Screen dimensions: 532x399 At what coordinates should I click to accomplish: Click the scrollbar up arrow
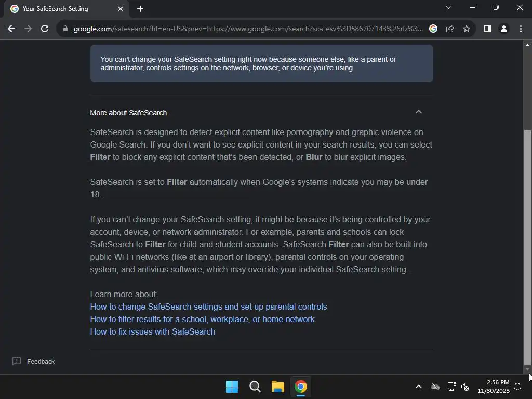(x=527, y=45)
